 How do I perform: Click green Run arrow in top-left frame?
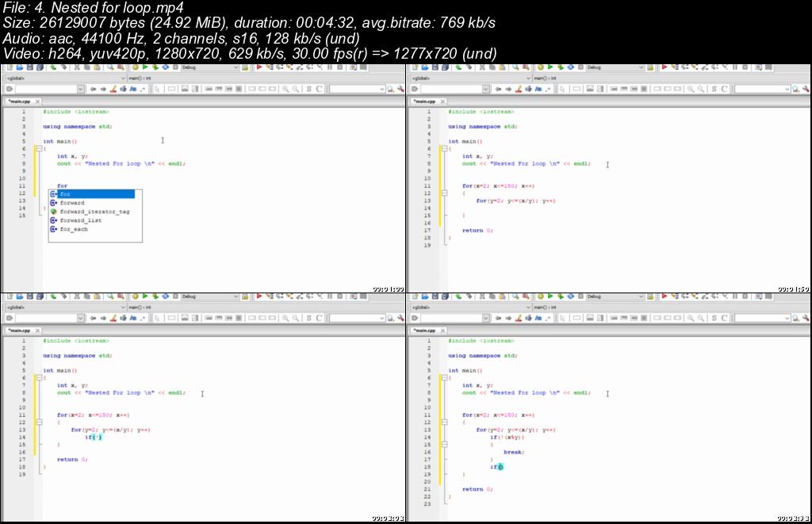145,67
